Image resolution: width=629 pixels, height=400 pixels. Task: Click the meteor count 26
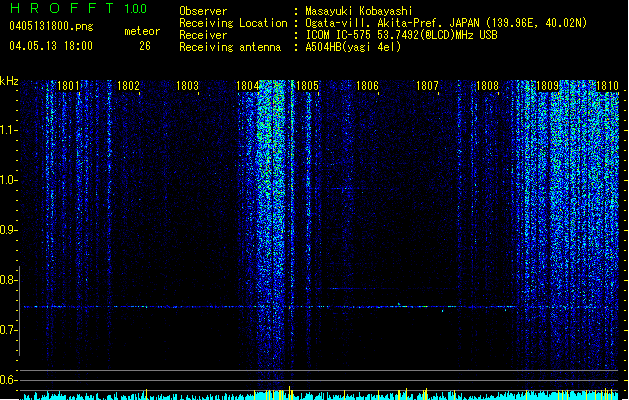(x=145, y=46)
